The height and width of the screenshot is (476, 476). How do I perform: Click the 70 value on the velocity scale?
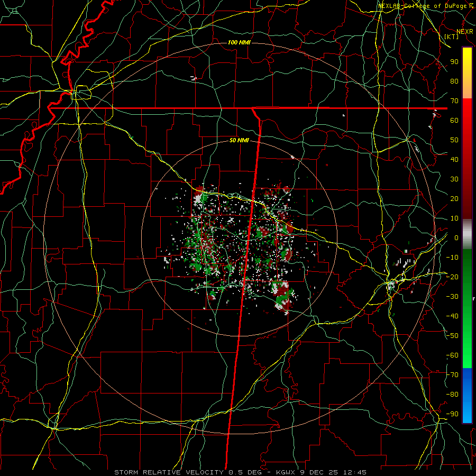tap(454, 101)
